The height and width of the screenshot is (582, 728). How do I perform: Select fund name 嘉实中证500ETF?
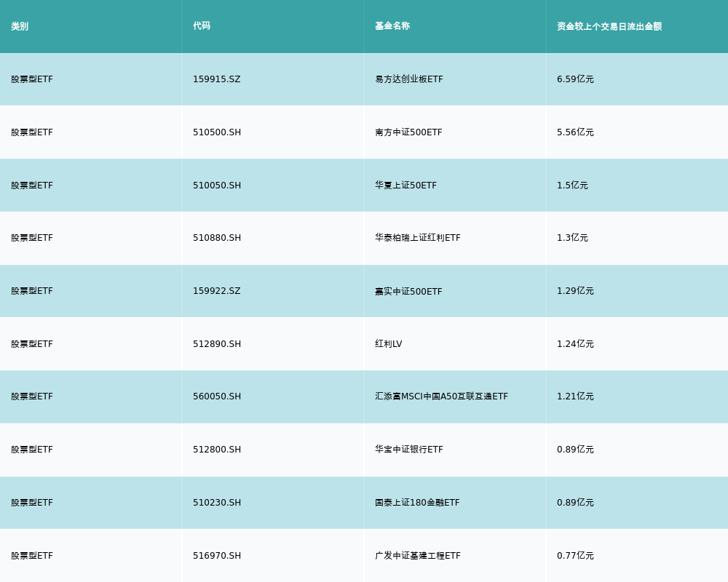408,292
